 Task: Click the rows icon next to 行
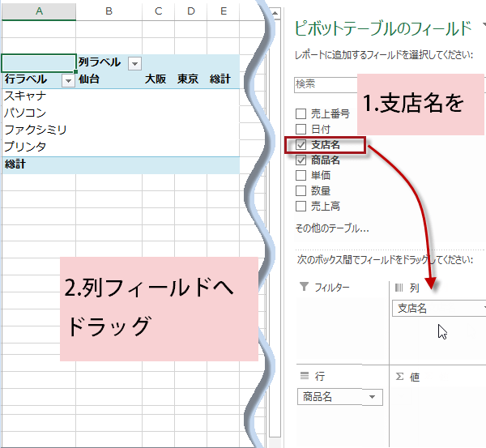point(304,376)
